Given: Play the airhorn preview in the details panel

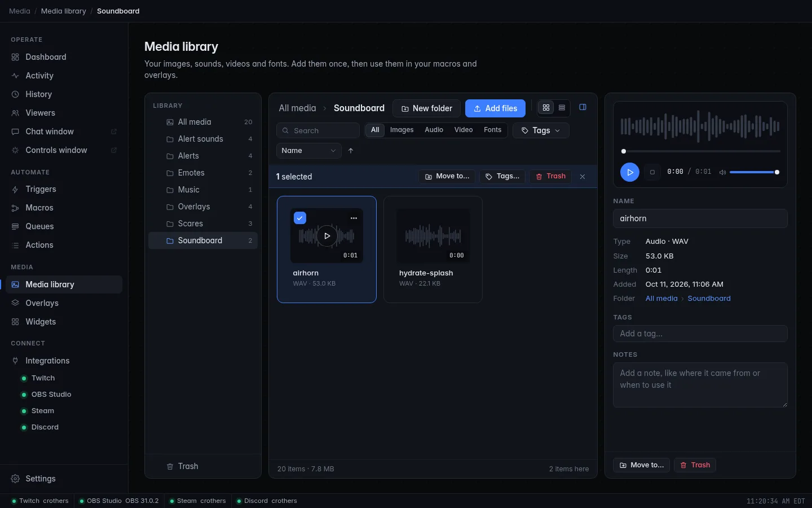Looking at the screenshot, I should click(x=630, y=172).
